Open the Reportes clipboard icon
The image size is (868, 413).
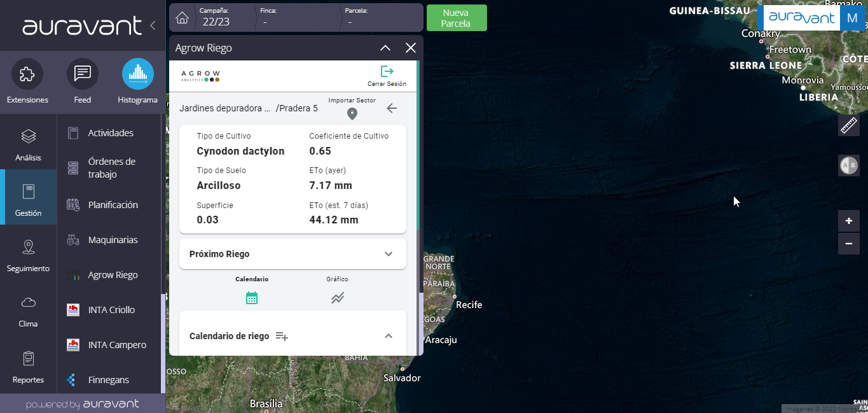(29, 358)
